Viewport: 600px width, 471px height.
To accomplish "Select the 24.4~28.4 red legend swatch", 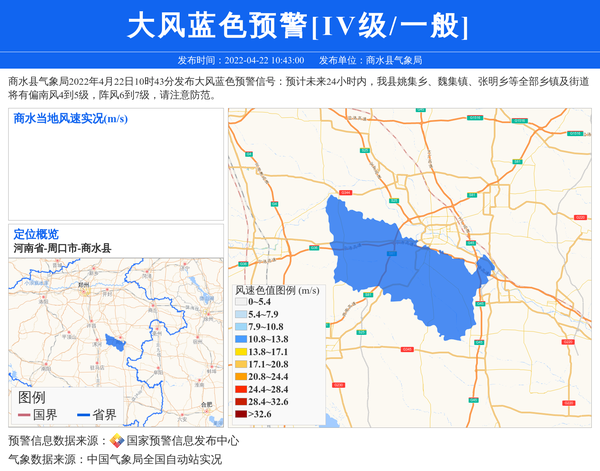I will click(x=241, y=389).
